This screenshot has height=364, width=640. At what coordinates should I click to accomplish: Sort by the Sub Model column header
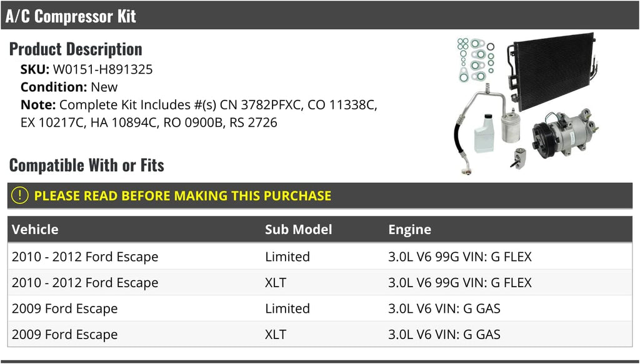coord(298,229)
